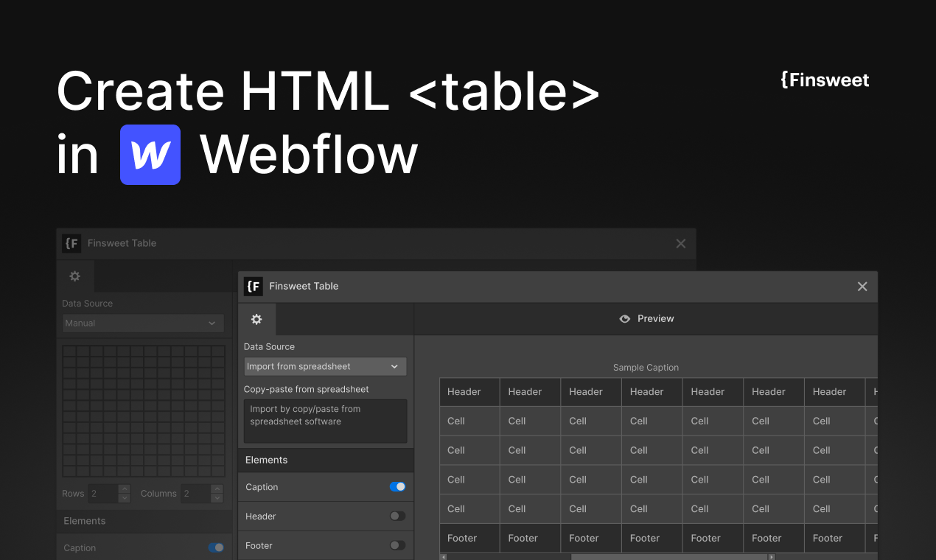Open the gear settings tab in back window
Viewport: 936px width, 560px height.
coord(74,276)
